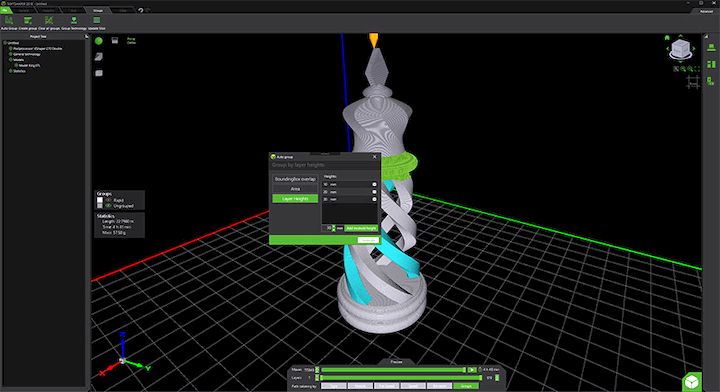Open the green application menu button

click(5, 10)
